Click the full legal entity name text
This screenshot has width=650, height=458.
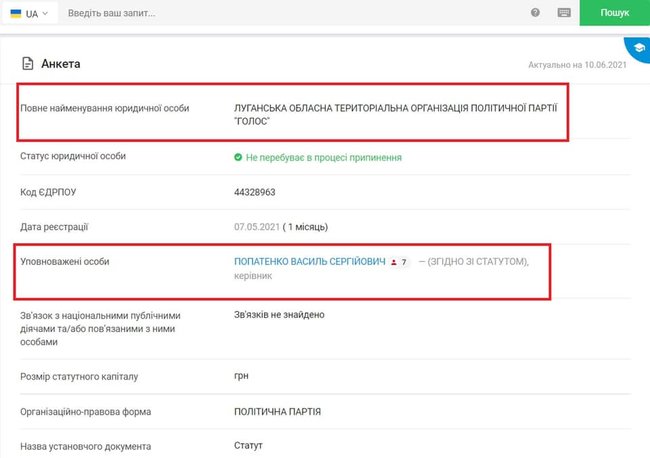[x=395, y=115]
